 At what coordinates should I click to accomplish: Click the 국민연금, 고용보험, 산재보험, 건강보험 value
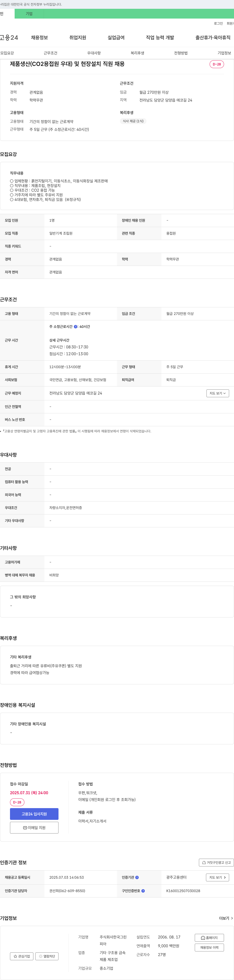(78, 380)
